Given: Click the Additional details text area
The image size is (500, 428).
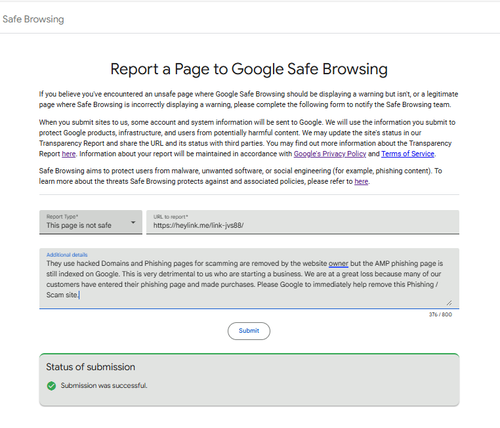Looking at the screenshot, I should click(x=249, y=278).
